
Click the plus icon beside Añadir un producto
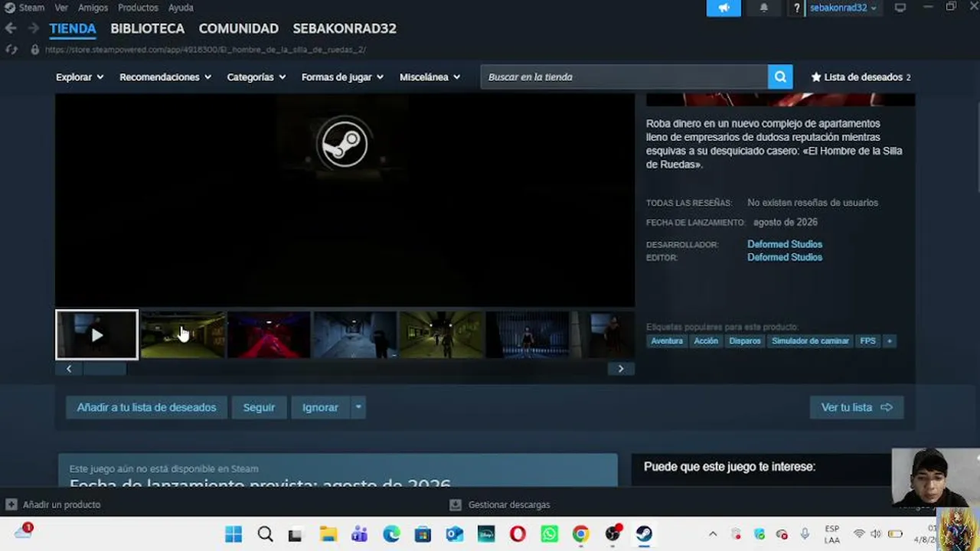click(11, 504)
